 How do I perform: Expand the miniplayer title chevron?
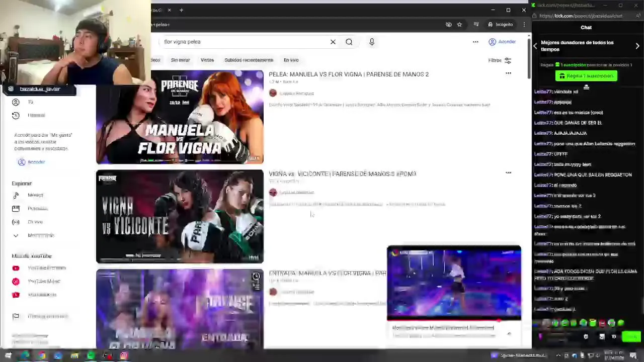point(509,333)
